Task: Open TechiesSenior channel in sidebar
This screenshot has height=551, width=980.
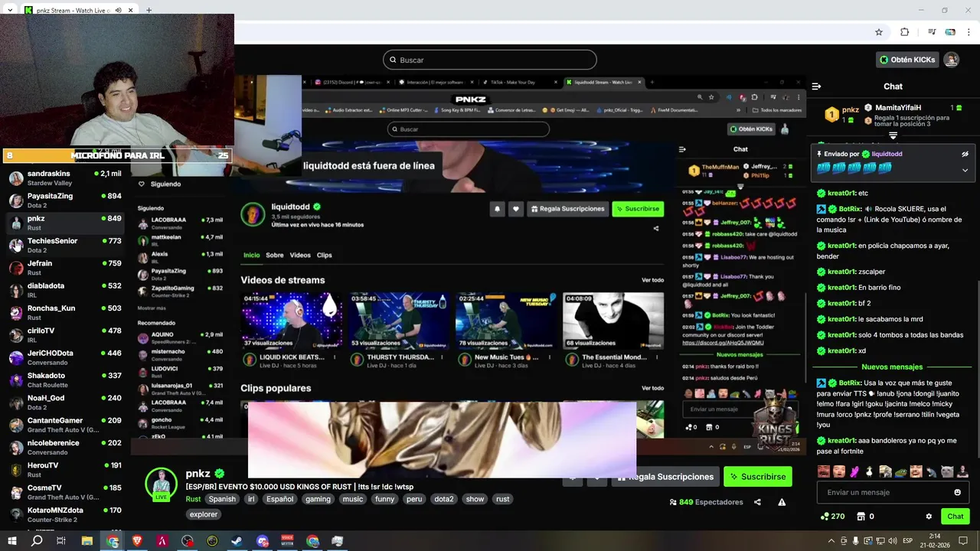Action: [x=65, y=245]
